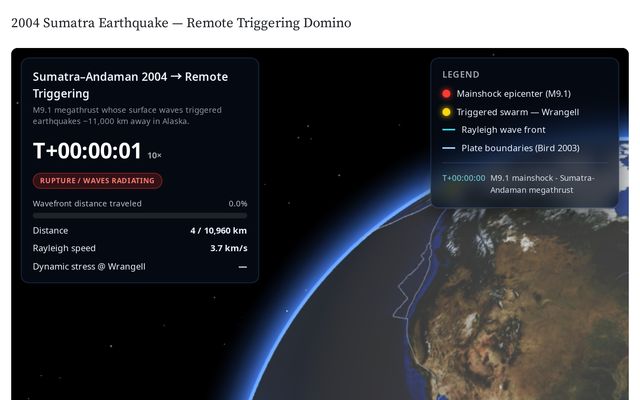Viewport: 640px width, 400px height.
Task: Click the red Mainshock epicenter legend dot
Action: (446, 94)
